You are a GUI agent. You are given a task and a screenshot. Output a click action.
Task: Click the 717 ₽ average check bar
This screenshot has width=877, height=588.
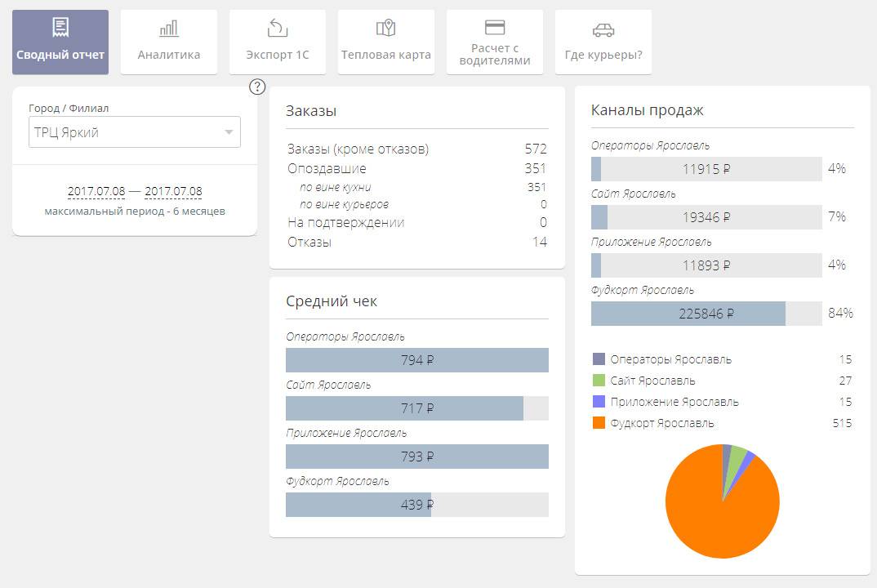417,408
